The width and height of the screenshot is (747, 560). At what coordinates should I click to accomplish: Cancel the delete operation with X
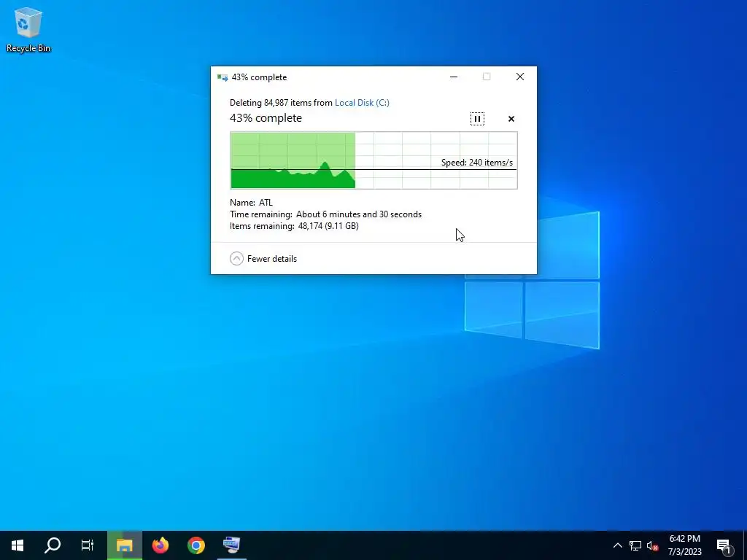[511, 119]
